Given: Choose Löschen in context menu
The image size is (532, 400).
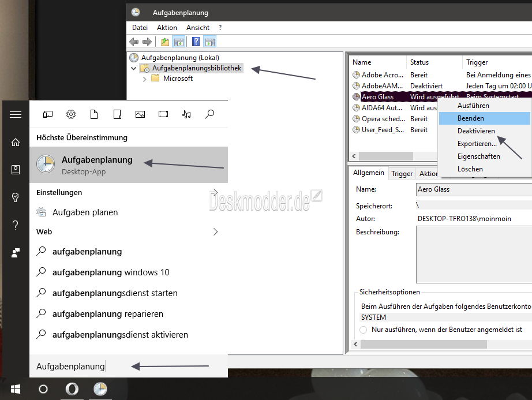Looking at the screenshot, I should point(485,169).
